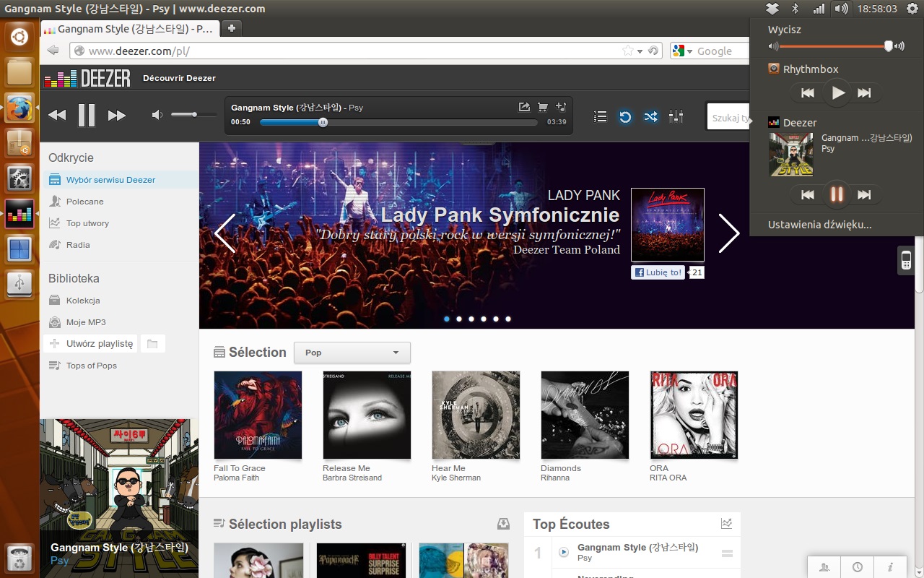The image size is (924, 578).
Task: Click Sélection playlists download icon
Action: (503, 524)
